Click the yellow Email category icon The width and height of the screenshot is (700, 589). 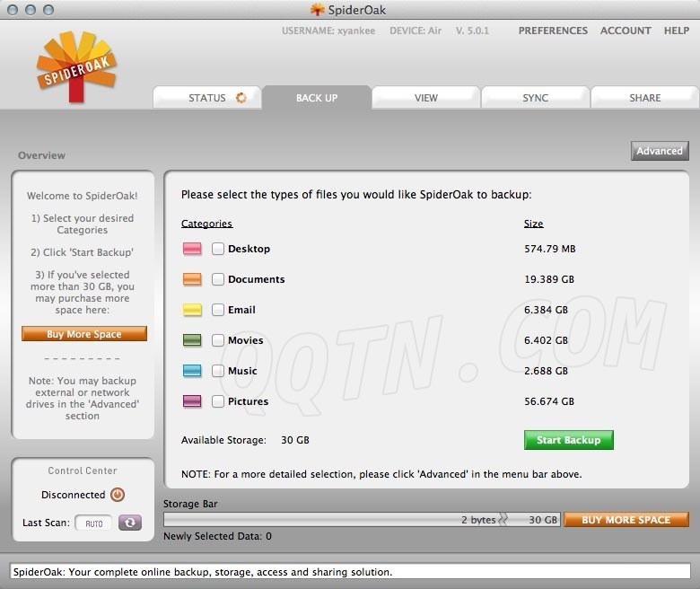[192, 310]
